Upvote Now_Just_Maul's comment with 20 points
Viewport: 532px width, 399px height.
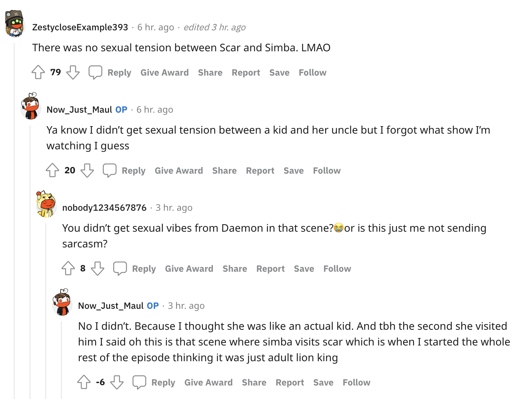(52, 170)
